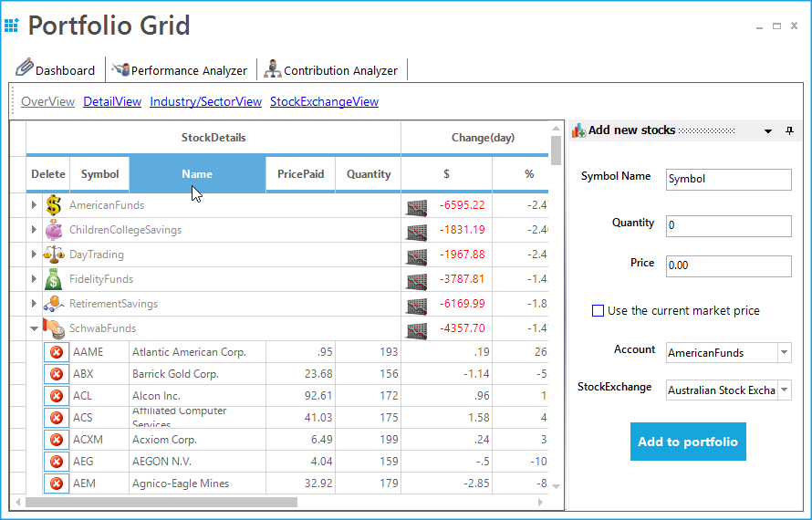Expand the DayTrading group
This screenshot has height=520, width=812.
pyautogui.click(x=34, y=255)
